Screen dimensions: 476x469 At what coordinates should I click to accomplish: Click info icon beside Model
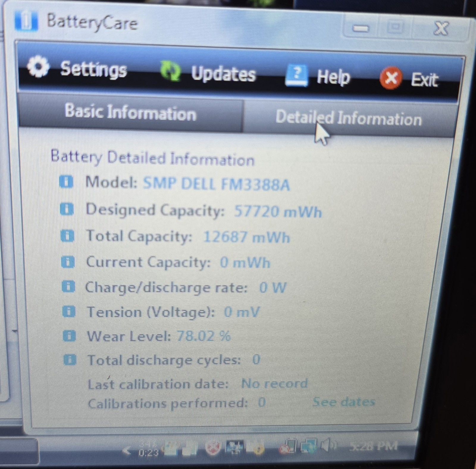[66, 182]
